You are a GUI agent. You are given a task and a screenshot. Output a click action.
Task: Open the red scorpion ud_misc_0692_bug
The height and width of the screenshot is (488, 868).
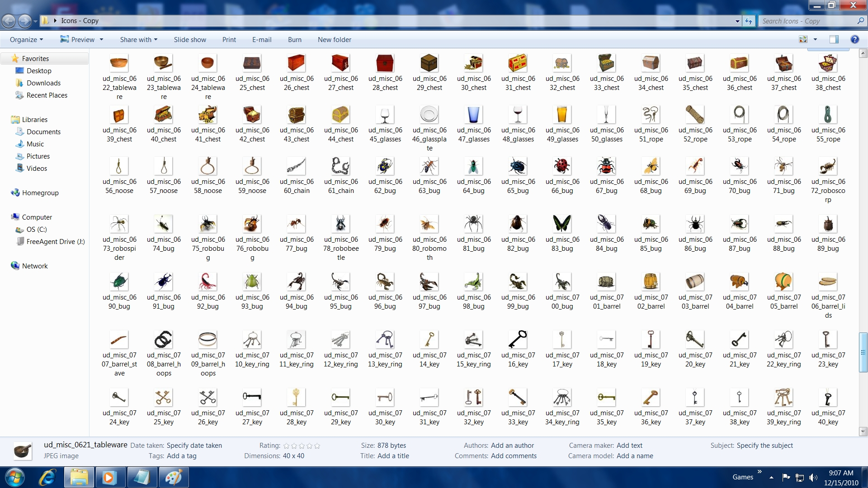(x=208, y=282)
